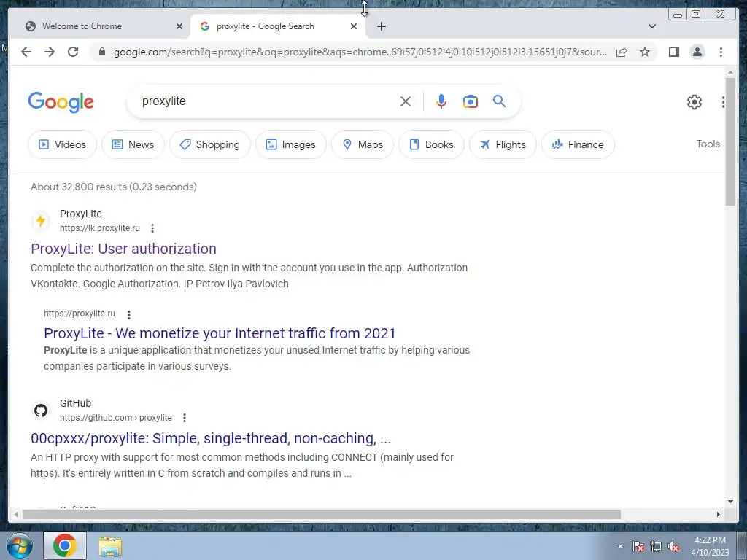Click the https://lk.proxylite.ru URL text
Viewport: 747px width, 560px height.
[x=100, y=228]
